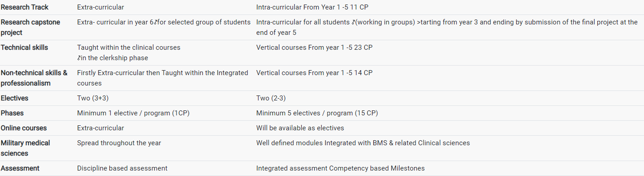
Task: Click 'Vertical courses From year 1 -5 14 CP'
Action: click(314, 73)
